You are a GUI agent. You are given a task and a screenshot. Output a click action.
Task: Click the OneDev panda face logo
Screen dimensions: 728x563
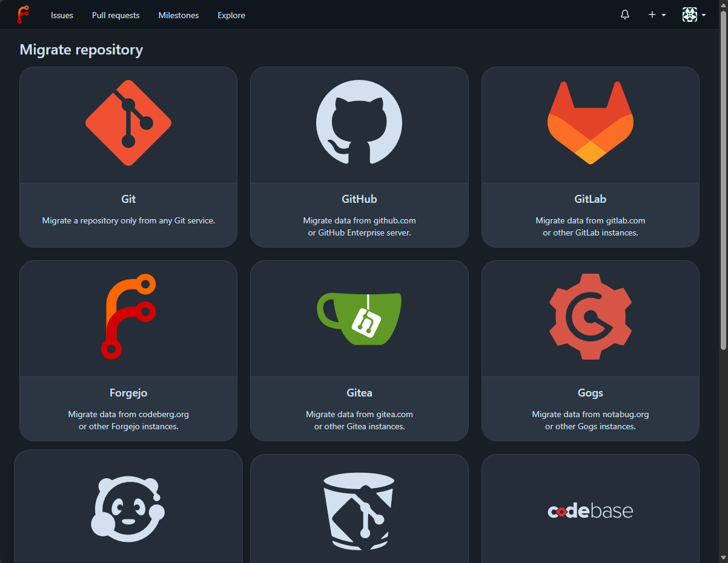128,509
